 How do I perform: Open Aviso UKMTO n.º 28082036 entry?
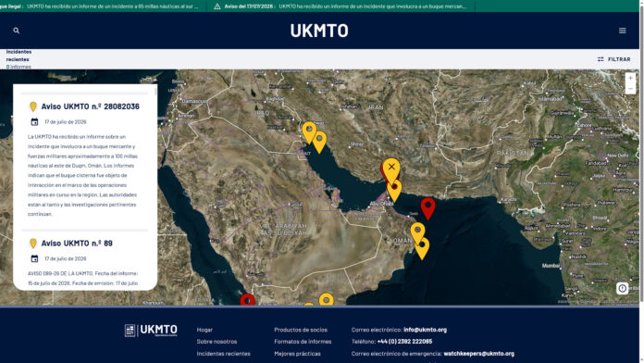click(90, 106)
